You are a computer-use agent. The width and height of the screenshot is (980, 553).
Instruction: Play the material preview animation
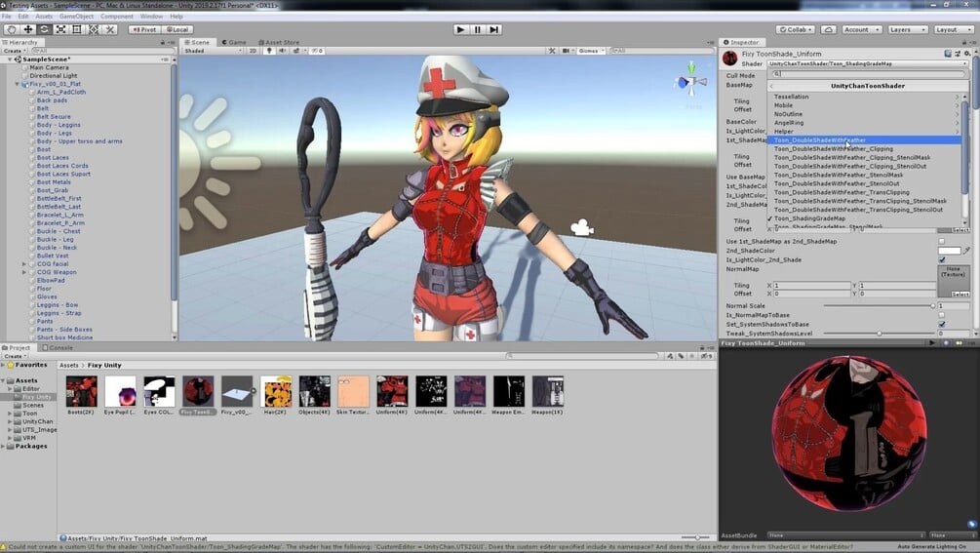pyautogui.click(x=932, y=343)
